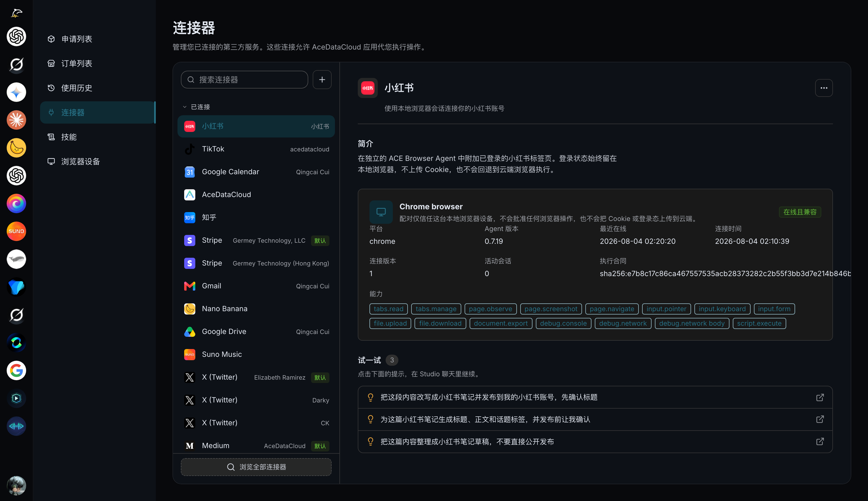Collapse the 已连接 section
This screenshot has height=501, width=868.
tap(196, 107)
